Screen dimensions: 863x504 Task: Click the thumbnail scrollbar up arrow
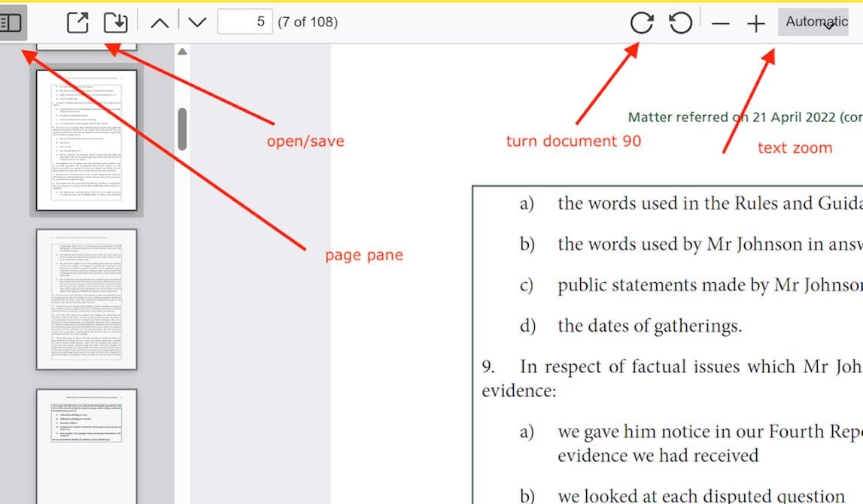point(182,52)
